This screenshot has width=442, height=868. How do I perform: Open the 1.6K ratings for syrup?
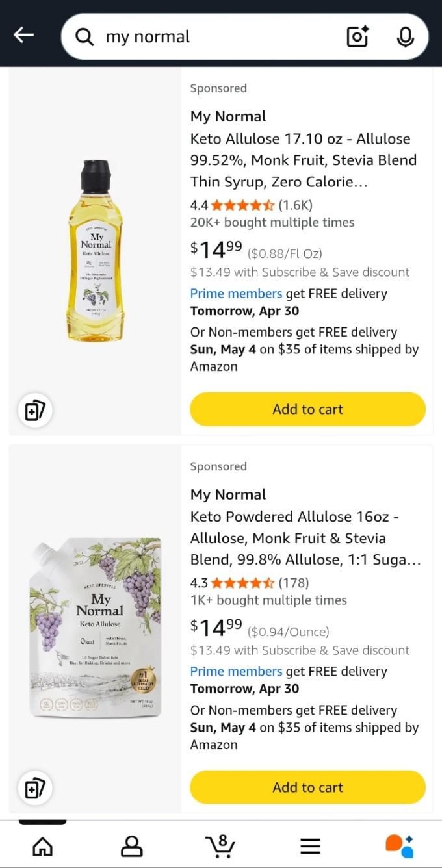pyautogui.click(x=295, y=205)
